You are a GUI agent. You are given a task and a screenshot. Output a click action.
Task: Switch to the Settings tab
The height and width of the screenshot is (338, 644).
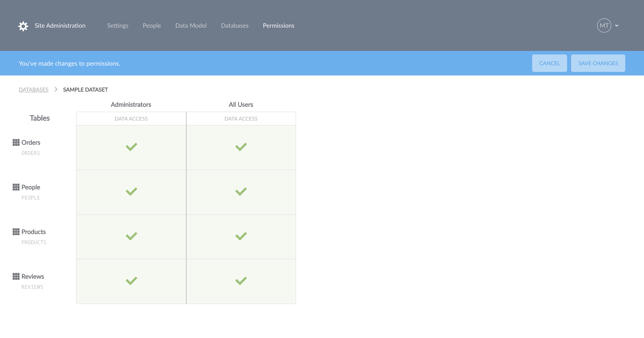point(118,26)
